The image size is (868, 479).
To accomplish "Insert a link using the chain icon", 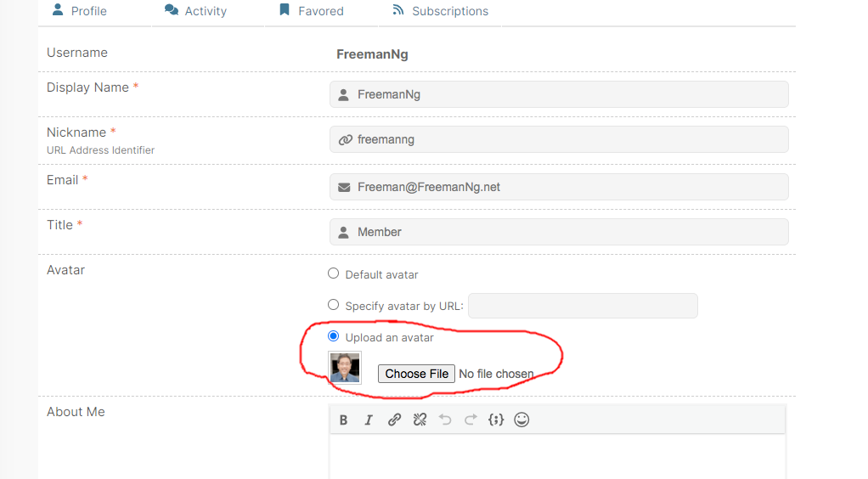I will [x=394, y=420].
